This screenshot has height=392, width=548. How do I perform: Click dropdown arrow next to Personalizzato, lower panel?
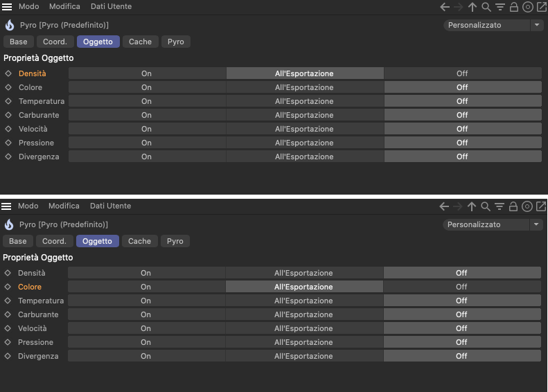point(536,224)
